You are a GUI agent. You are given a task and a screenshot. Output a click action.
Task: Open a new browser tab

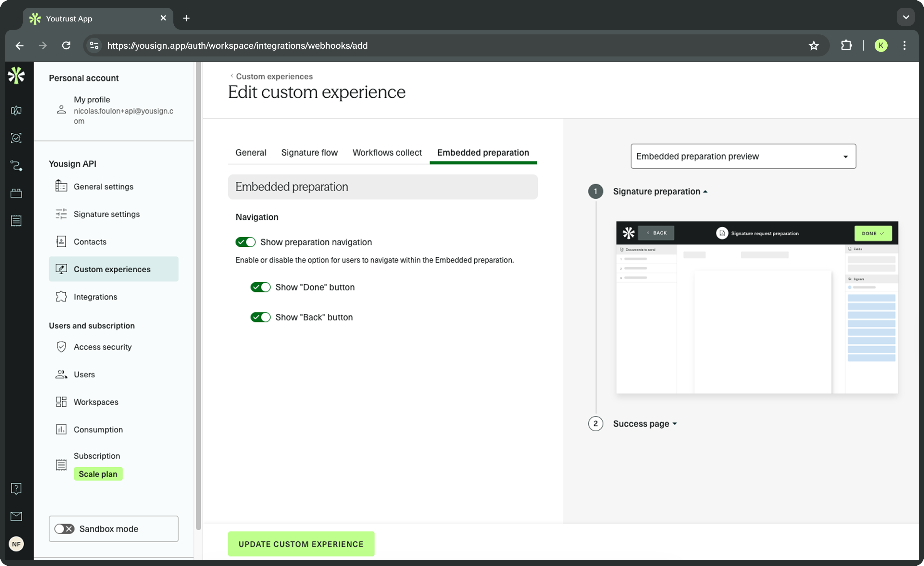coord(186,18)
